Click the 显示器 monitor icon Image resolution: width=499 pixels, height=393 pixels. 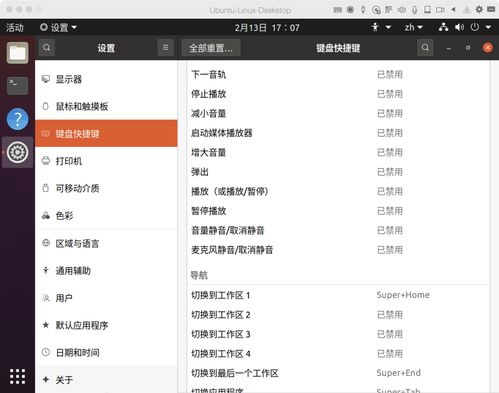coord(46,79)
